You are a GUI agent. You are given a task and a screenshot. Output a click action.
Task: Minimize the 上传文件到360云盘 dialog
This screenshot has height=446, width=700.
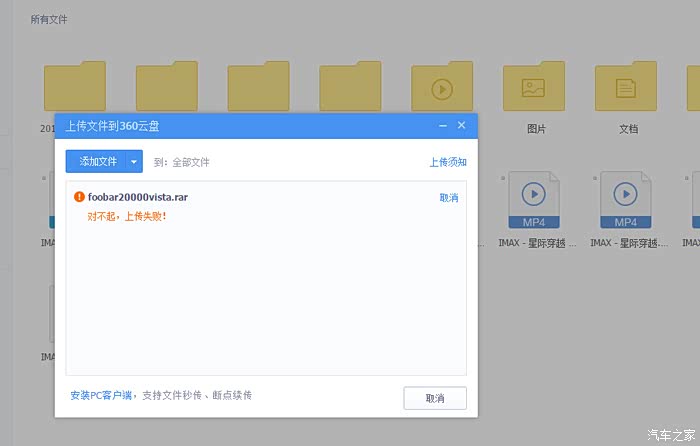point(443,125)
